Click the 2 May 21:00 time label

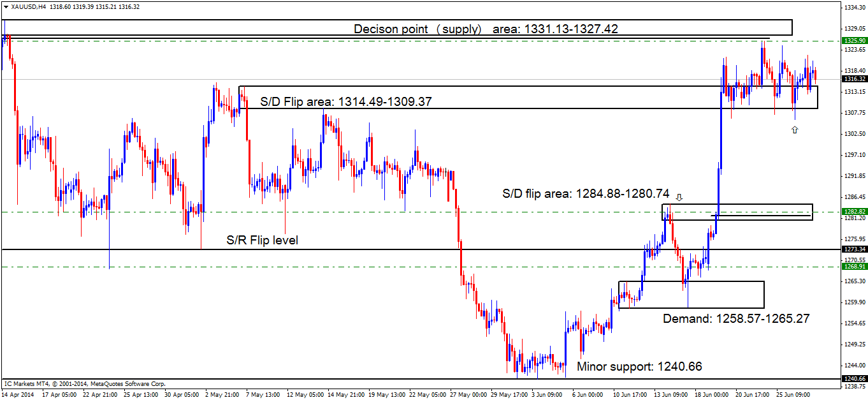[x=222, y=395]
